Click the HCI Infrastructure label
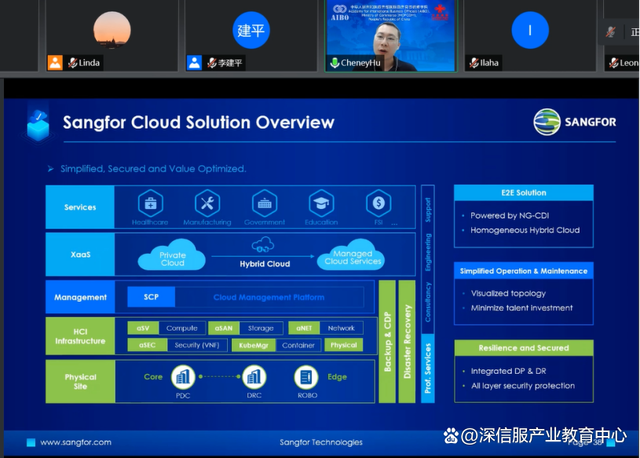This screenshot has width=640, height=458. pos(80,336)
